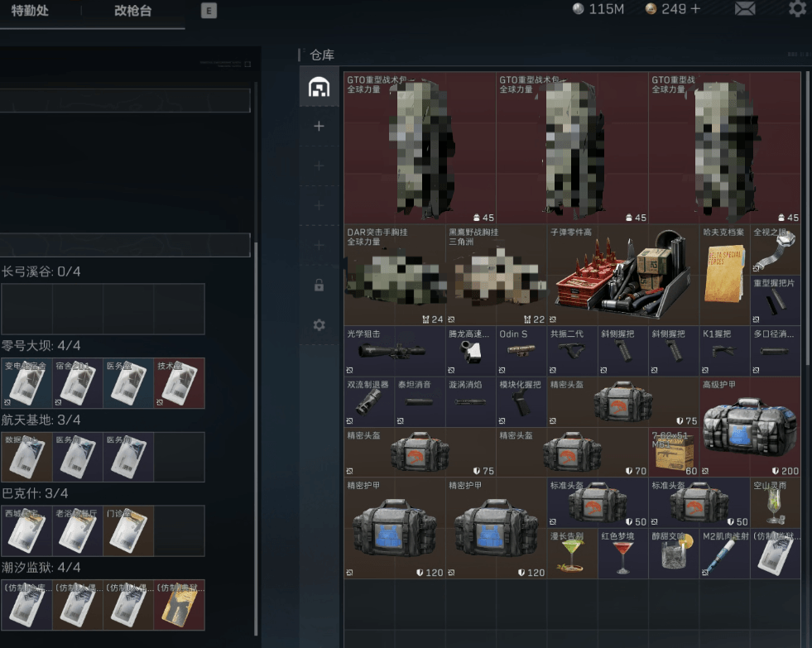The image size is (812, 648).
Task: Click the warehouse vertical scrollbar
Action: click(805, 223)
